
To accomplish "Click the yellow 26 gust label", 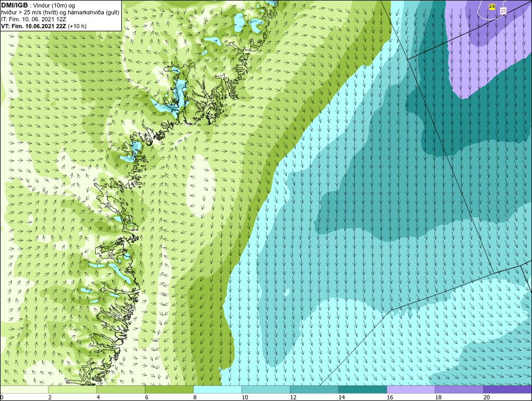I will [492, 6].
